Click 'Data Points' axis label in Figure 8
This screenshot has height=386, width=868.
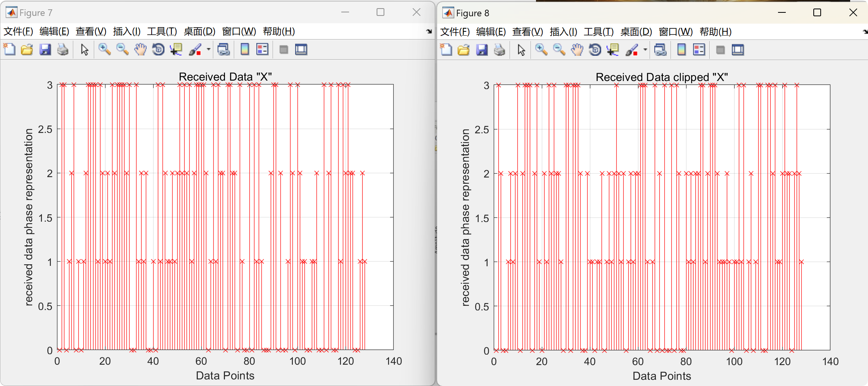662,376
